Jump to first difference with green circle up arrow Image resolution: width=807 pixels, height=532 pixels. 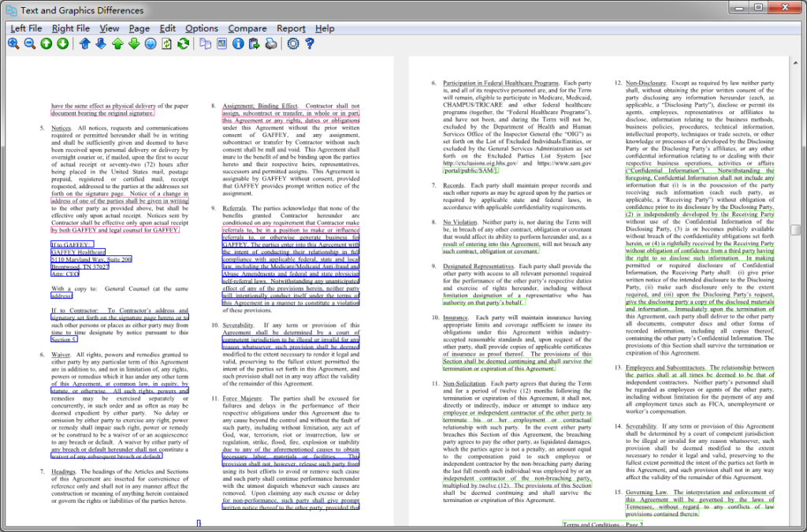[x=47, y=44]
